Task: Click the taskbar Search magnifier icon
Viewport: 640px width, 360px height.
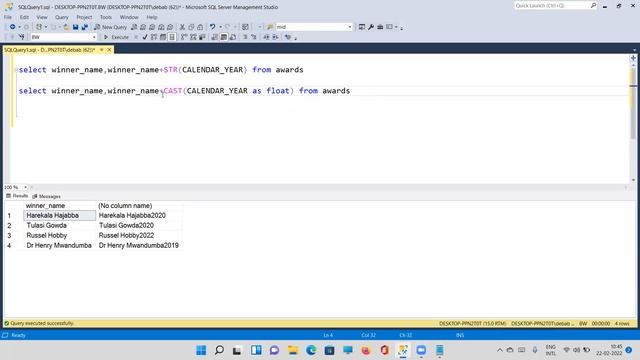Action: click(219, 350)
